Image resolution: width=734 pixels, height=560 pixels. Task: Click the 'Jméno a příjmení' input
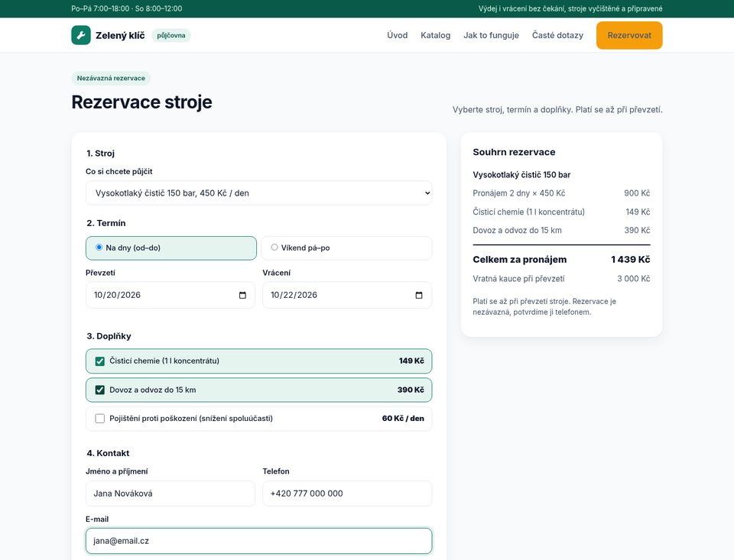pyautogui.click(x=171, y=494)
